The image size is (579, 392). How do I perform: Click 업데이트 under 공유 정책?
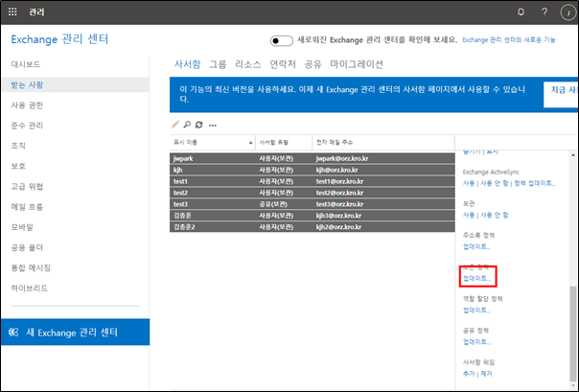tap(476, 342)
